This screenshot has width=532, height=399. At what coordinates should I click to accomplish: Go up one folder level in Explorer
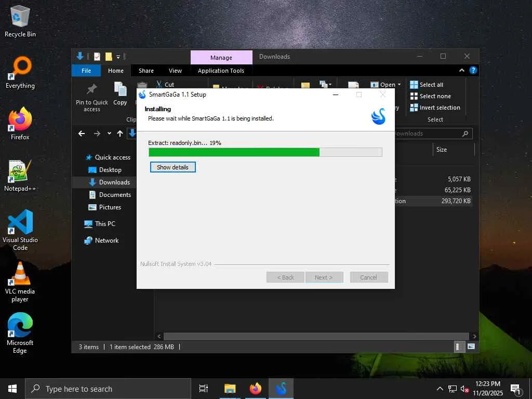pos(120,134)
